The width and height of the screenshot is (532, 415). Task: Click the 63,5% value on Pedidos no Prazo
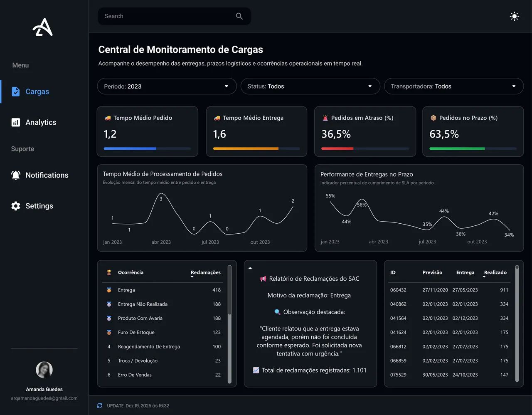pos(444,134)
